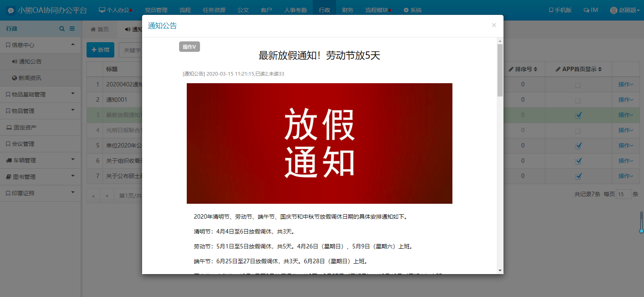Toggle the sidebar hamburger menu icon
The image size is (644, 297).
point(72,29)
